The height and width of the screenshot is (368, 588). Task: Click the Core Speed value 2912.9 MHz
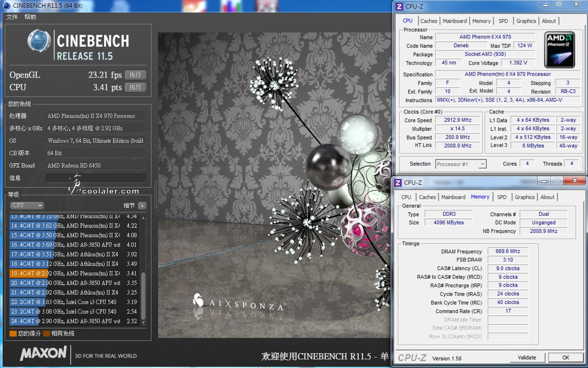pyautogui.click(x=458, y=120)
